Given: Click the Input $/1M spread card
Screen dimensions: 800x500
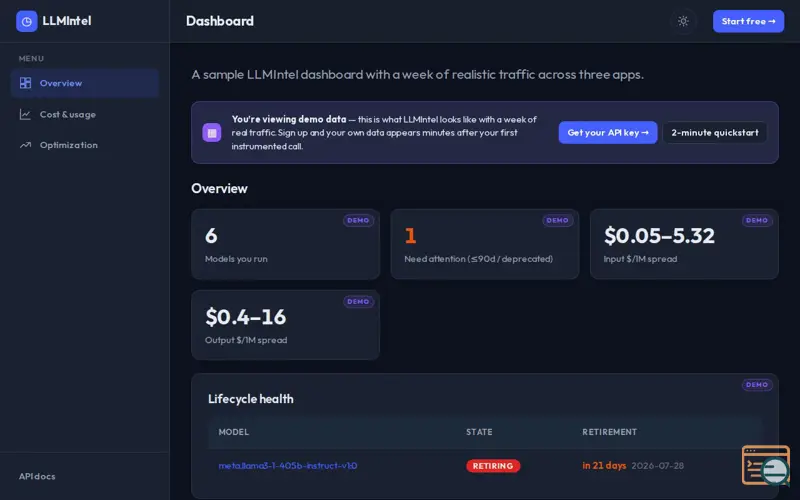Looking at the screenshot, I should tap(684, 244).
